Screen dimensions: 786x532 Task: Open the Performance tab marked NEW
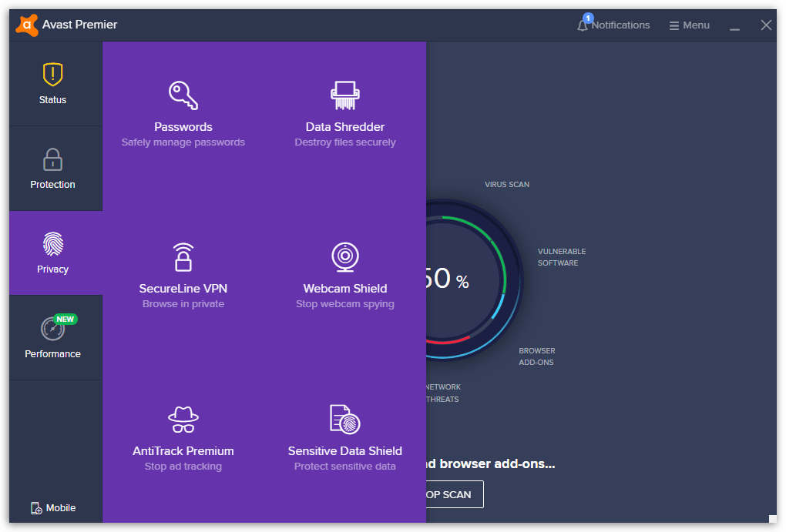point(53,338)
